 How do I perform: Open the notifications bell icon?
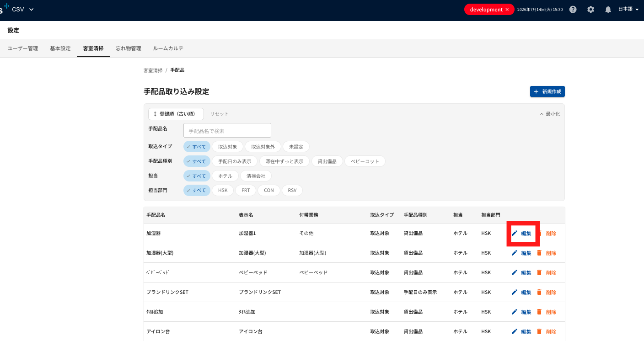tap(608, 10)
